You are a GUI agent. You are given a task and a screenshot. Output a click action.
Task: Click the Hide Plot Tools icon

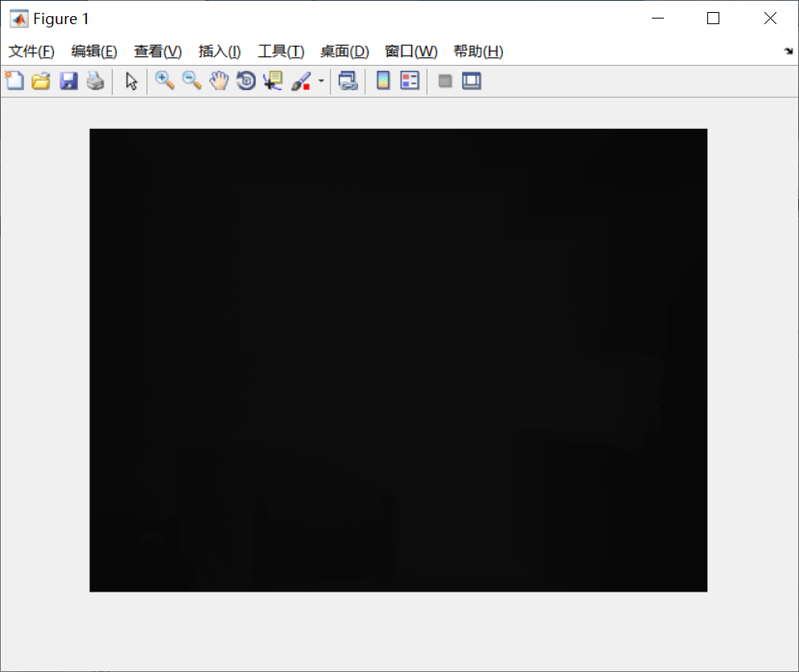445,80
